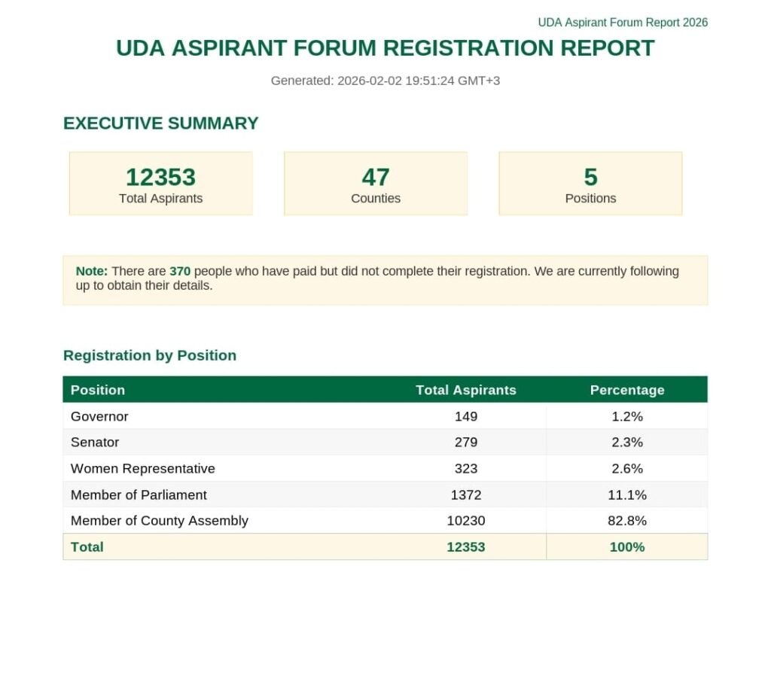Click the UDA Aspirant Forum Report 2026 header

(x=622, y=23)
